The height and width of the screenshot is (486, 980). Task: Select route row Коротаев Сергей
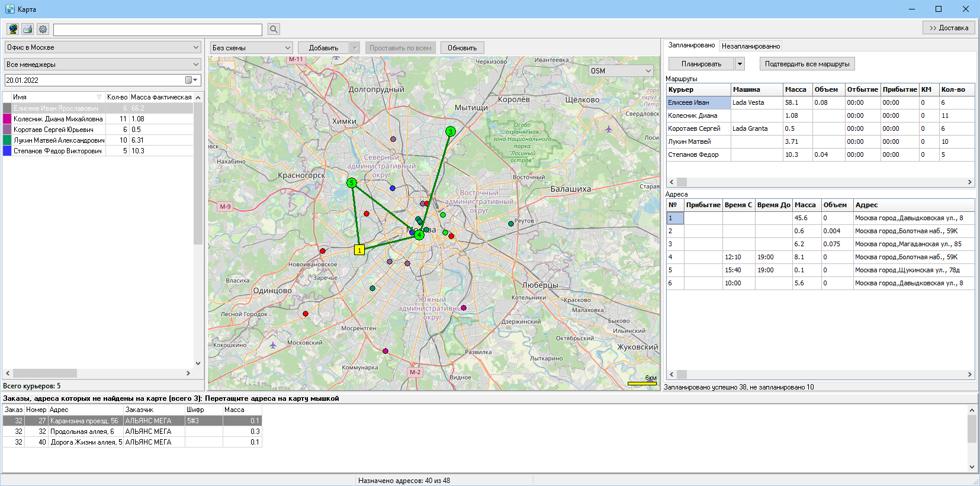[820, 128]
